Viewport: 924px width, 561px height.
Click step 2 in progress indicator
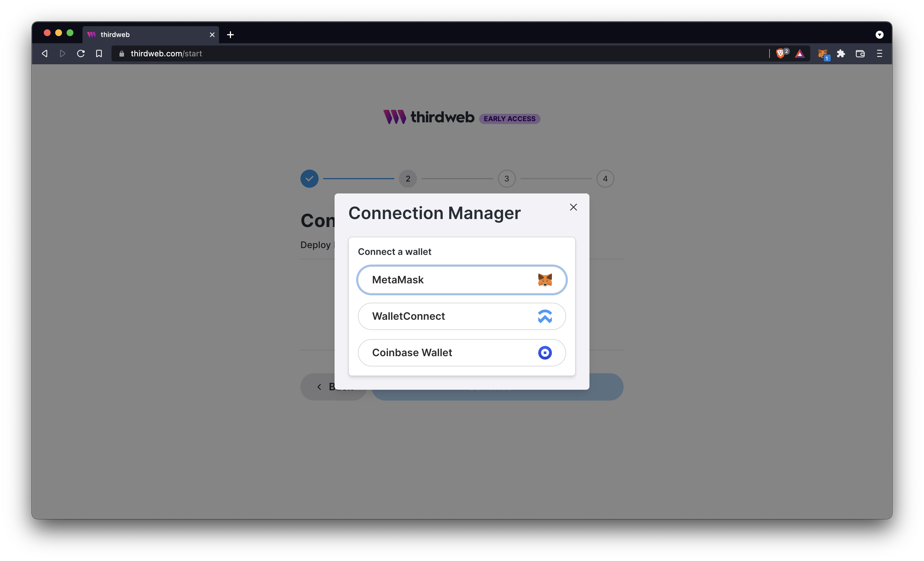click(408, 178)
